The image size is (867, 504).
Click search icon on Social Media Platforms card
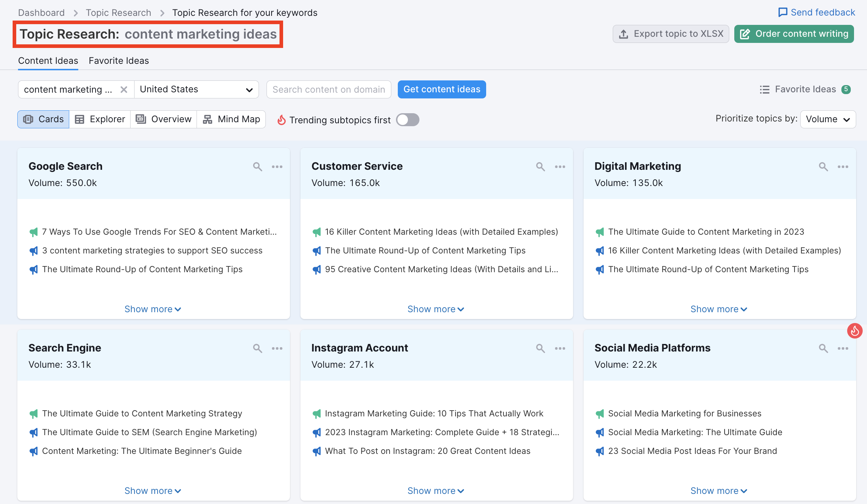tap(823, 348)
